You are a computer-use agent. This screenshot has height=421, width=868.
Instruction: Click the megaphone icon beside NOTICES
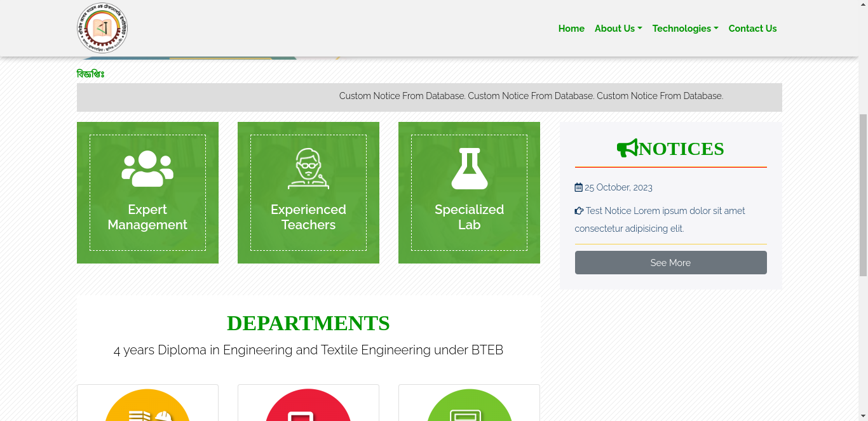(627, 148)
